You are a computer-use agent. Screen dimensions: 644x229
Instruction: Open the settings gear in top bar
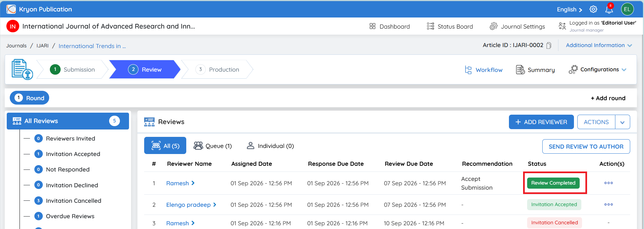click(593, 9)
